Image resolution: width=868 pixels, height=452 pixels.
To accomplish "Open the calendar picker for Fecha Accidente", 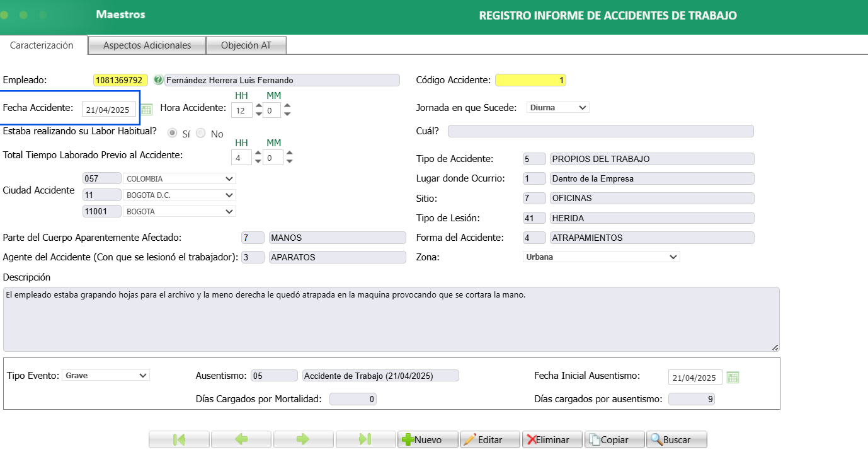I will (x=146, y=108).
